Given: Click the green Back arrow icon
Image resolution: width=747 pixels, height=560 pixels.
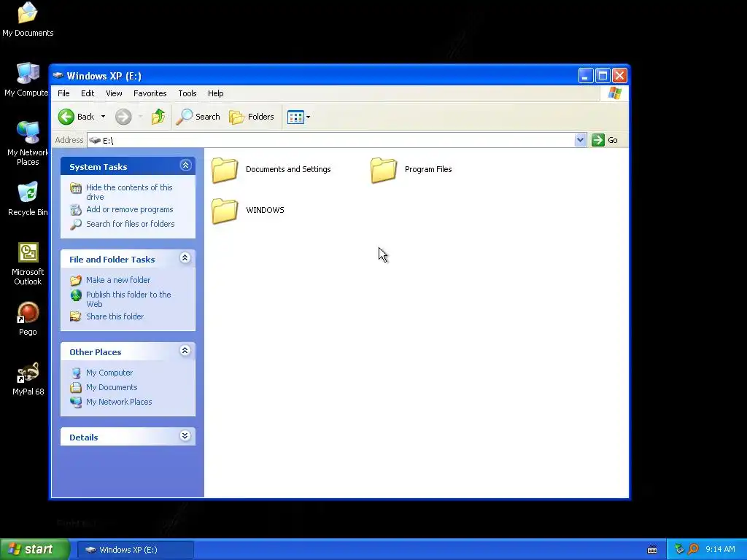Looking at the screenshot, I should (66, 117).
